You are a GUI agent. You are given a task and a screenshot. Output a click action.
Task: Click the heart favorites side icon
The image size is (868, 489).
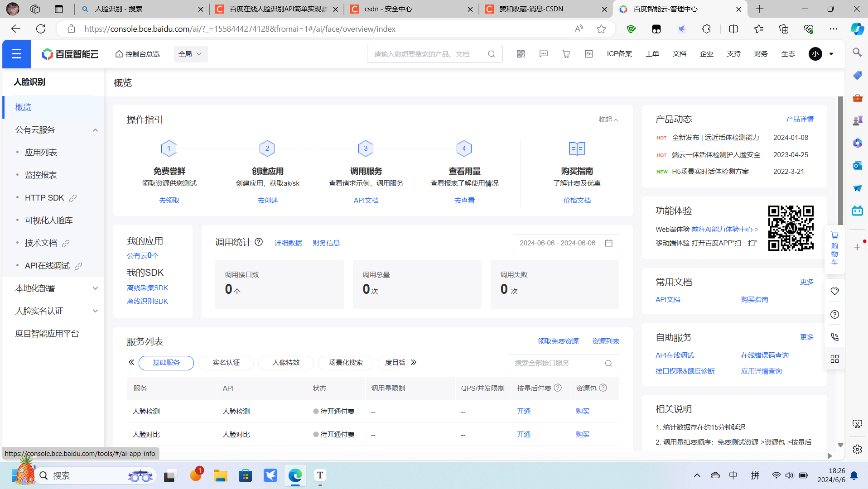pos(834,291)
